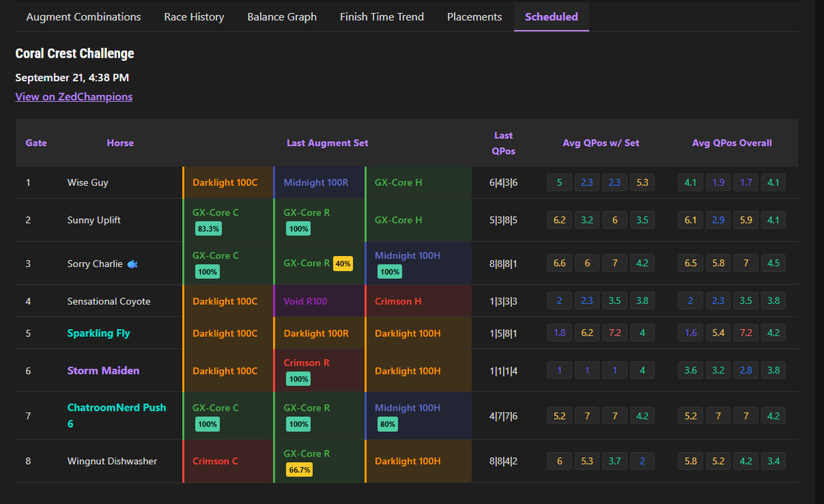The image size is (824, 504).
Task: Click Wingnut Dishwasher's Last QPos 8|8|4|2
Action: (x=503, y=461)
